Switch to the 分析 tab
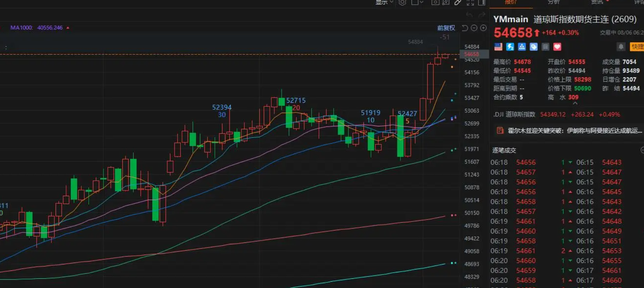The height and width of the screenshot is (288, 644). tap(554, 2)
